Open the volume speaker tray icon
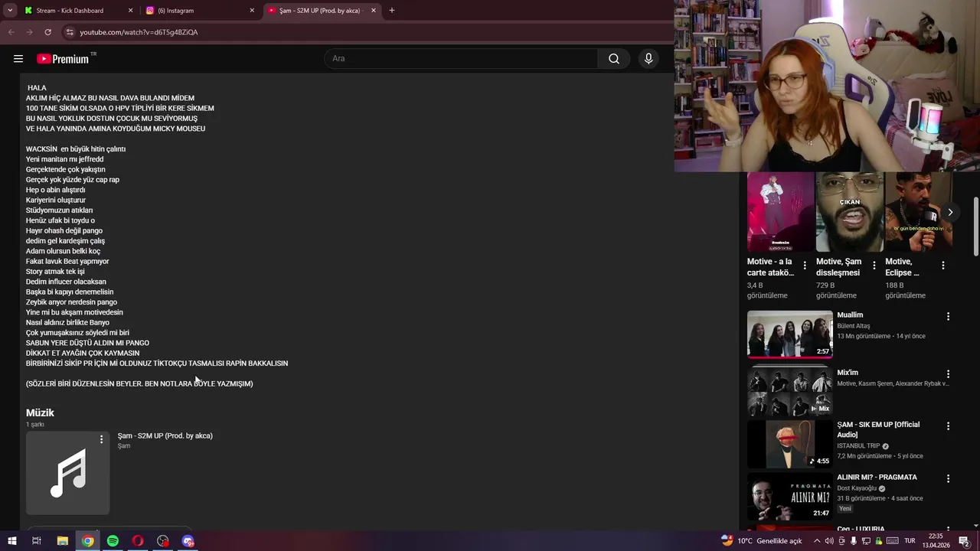The height and width of the screenshot is (551, 980). coord(829,541)
